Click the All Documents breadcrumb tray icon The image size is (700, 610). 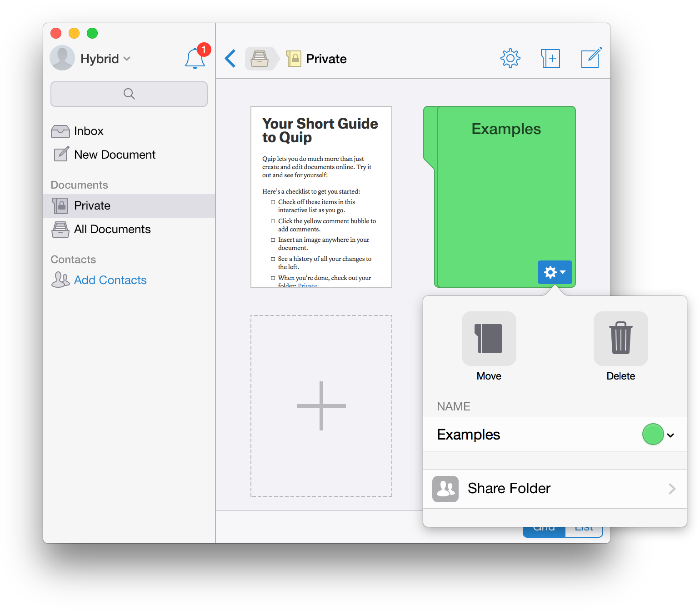(260, 59)
